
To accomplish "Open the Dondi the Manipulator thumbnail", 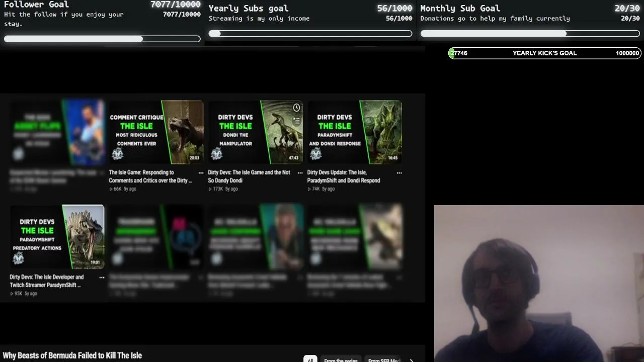I will coord(255,132).
